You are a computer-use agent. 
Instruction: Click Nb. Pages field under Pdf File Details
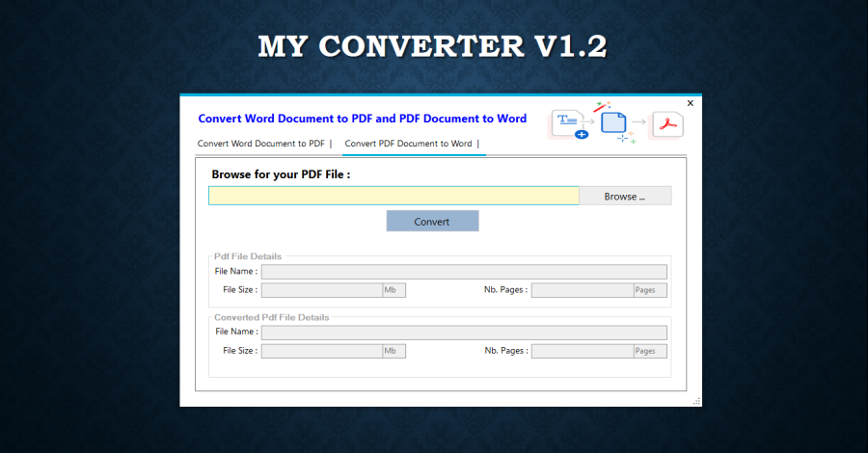point(583,290)
